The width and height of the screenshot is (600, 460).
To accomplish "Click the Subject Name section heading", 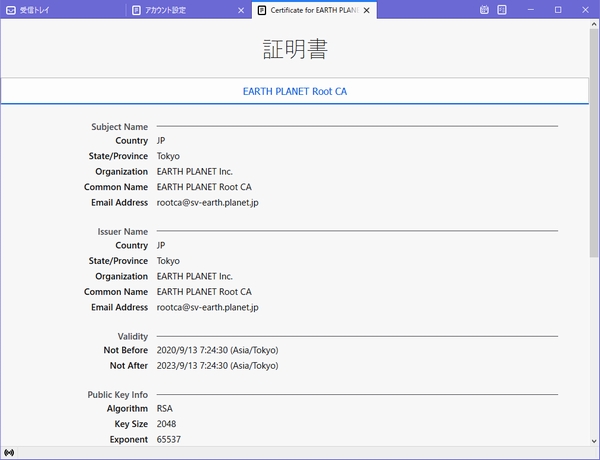I will [119, 127].
